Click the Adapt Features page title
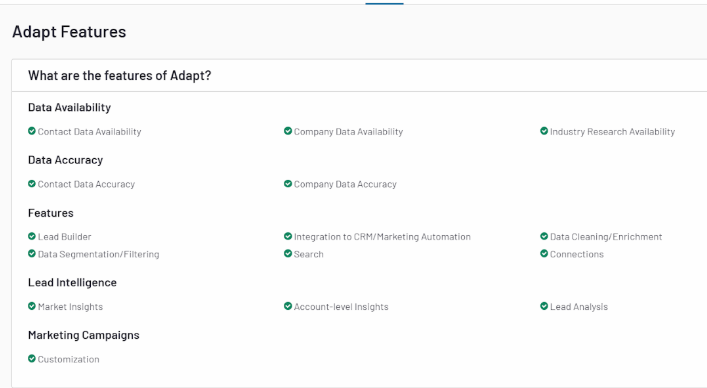The height and width of the screenshot is (388, 707). coord(69,32)
